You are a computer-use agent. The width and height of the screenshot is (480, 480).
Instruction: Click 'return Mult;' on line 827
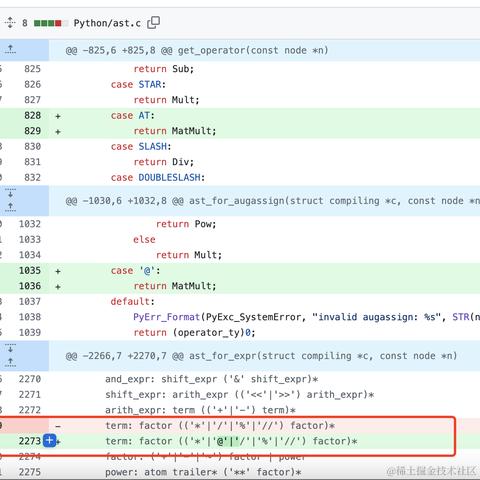pyautogui.click(x=166, y=100)
